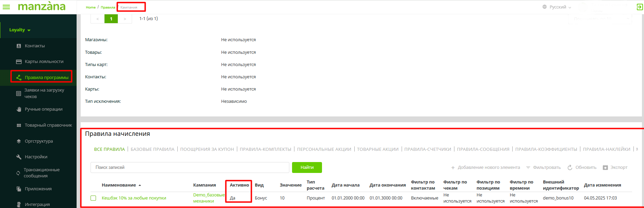
Task: Click the Ручные операции hand icon
Action: [19, 109]
